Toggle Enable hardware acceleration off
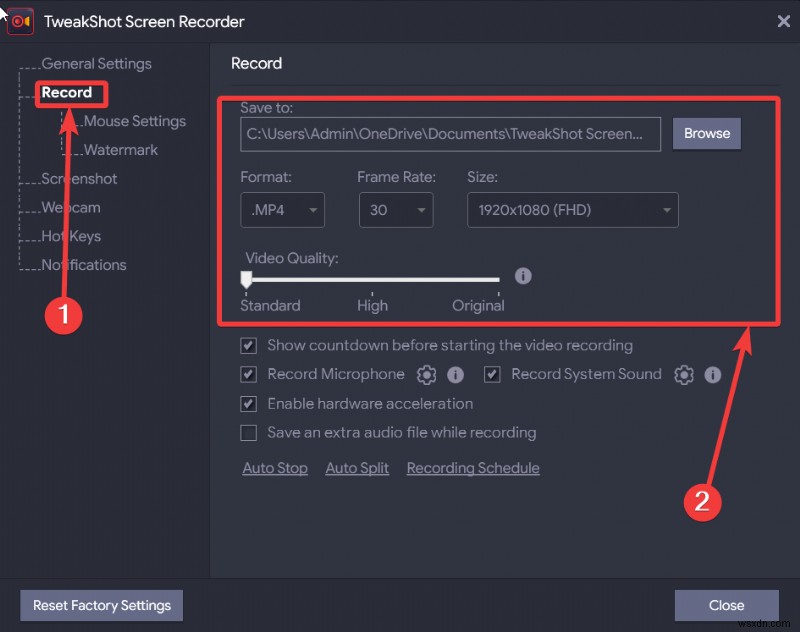The width and height of the screenshot is (800, 632). [249, 404]
